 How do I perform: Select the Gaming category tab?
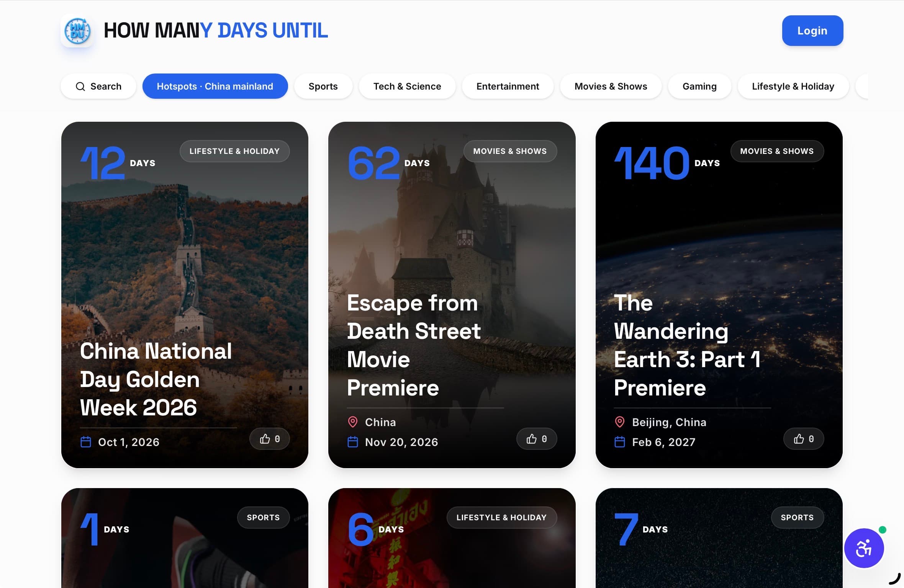(x=700, y=86)
